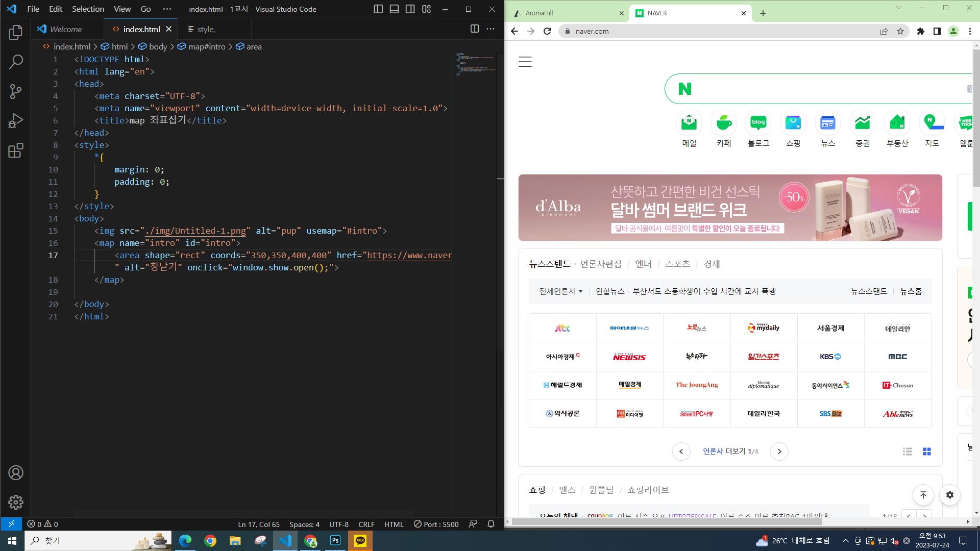Click the 스포츠 news category link
The width and height of the screenshot is (980, 551).
tap(677, 264)
